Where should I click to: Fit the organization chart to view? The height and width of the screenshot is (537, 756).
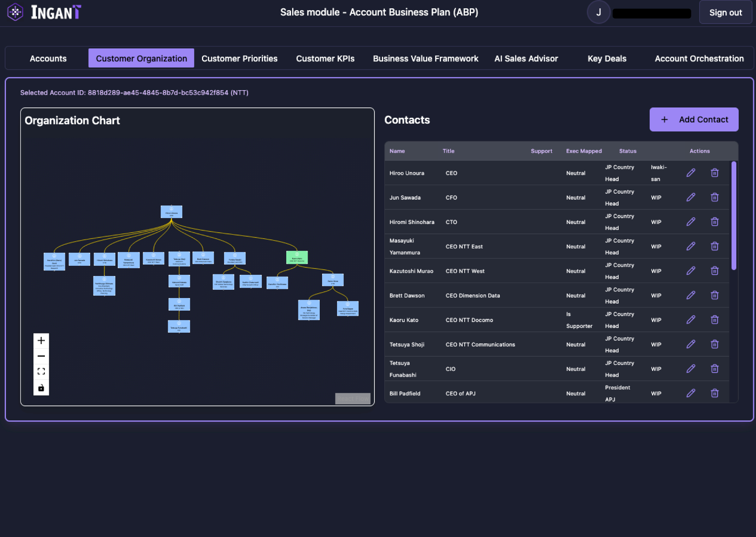tap(41, 372)
